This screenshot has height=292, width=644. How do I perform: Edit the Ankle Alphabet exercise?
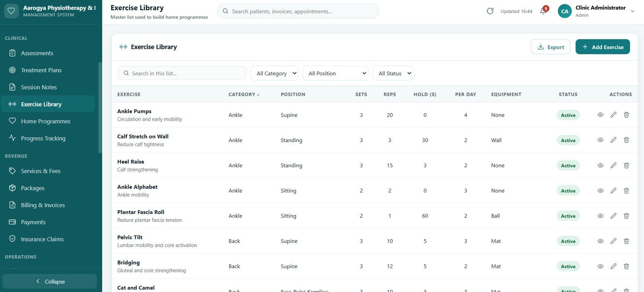(x=613, y=191)
